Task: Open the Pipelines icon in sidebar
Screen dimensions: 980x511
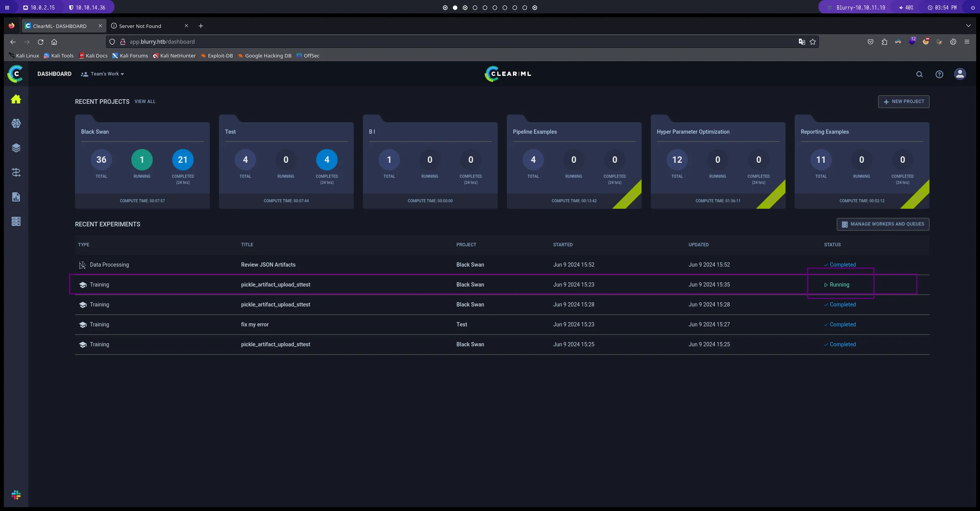Action: 16,172
